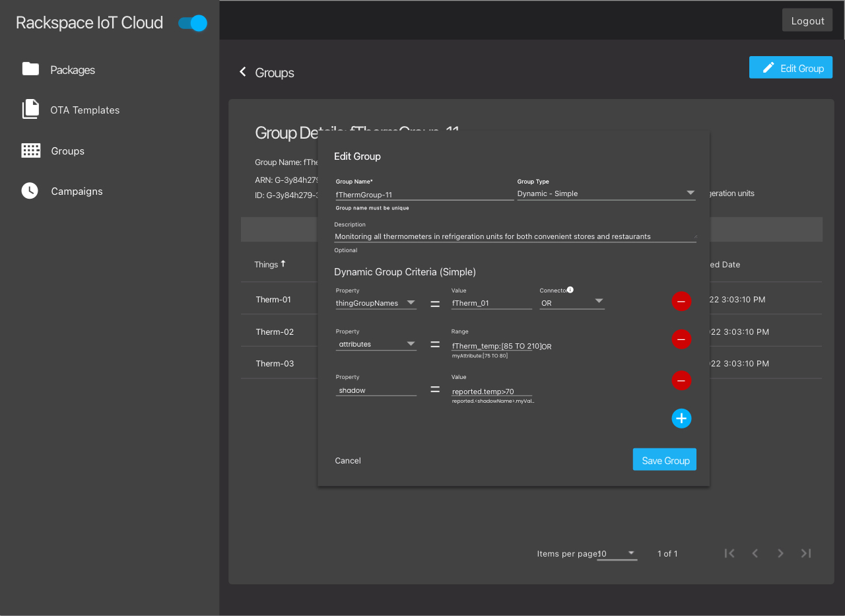Go to the first page of results
This screenshot has width=845, height=616.
[729, 553]
